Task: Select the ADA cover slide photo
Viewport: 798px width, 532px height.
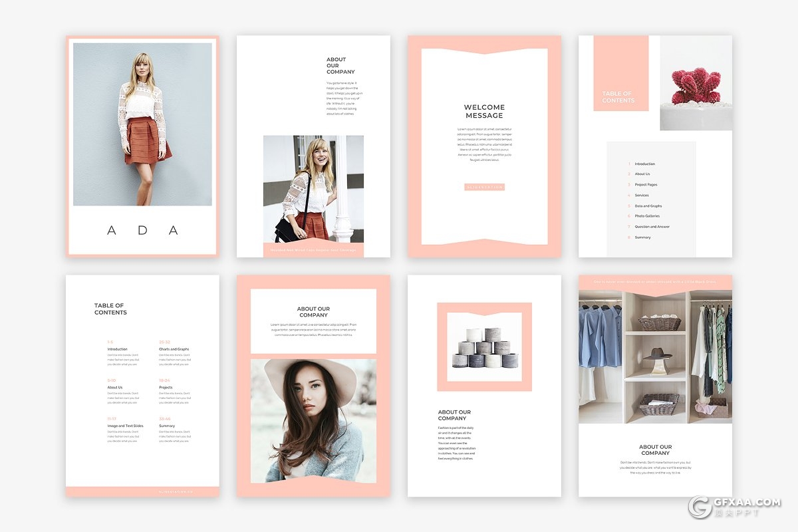Action: [142, 124]
